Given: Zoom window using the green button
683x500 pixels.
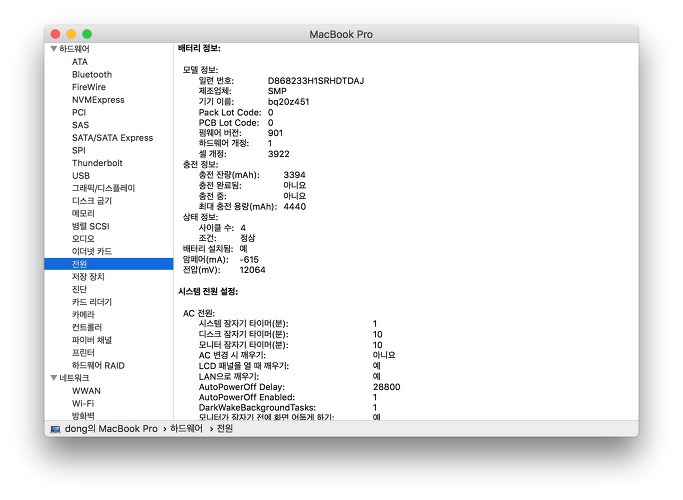Looking at the screenshot, I should coord(87,34).
